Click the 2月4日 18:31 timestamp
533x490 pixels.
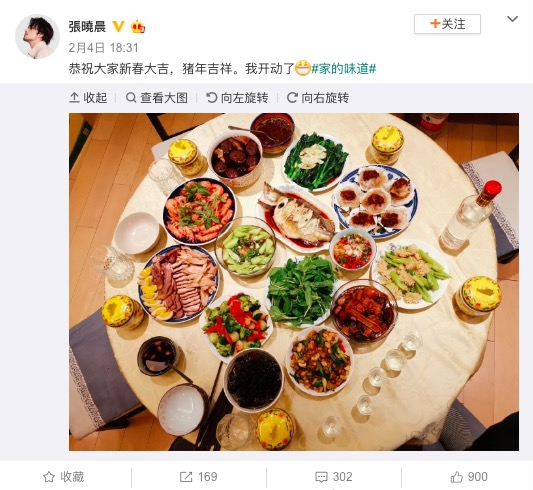point(103,48)
